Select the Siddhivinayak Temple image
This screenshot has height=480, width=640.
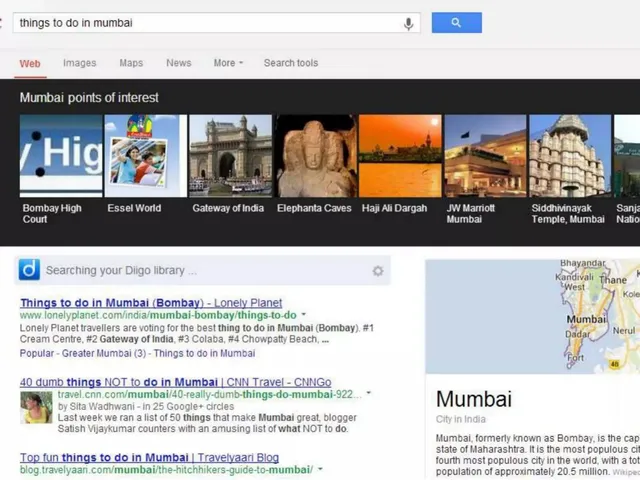570,156
